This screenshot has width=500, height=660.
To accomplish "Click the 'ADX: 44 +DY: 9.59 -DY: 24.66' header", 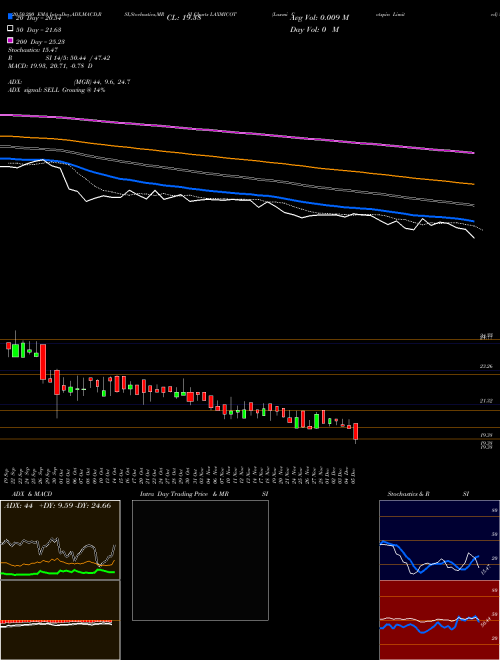I will tap(58, 505).
